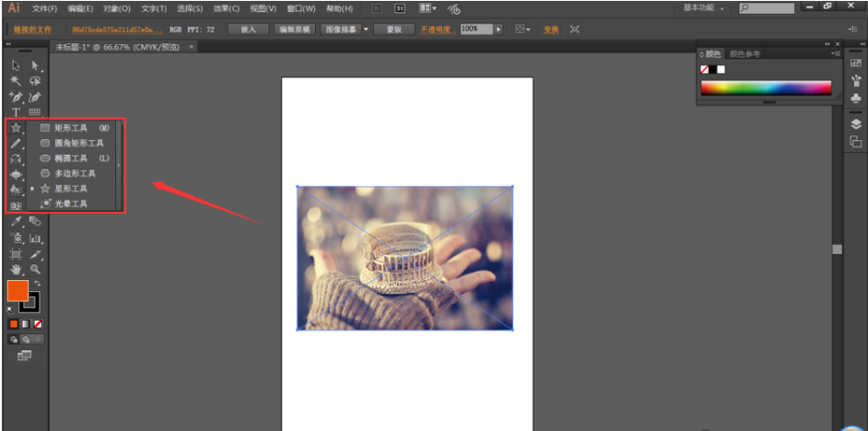This screenshot has width=868, height=431.
Task: Open the Symbols panel icon in right dock
Action: pos(855,98)
